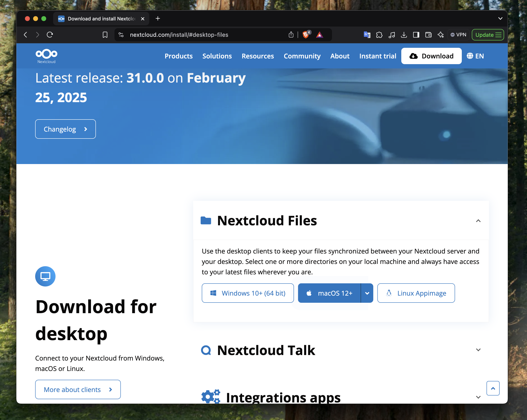Open the Community menu

pos(302,56)
